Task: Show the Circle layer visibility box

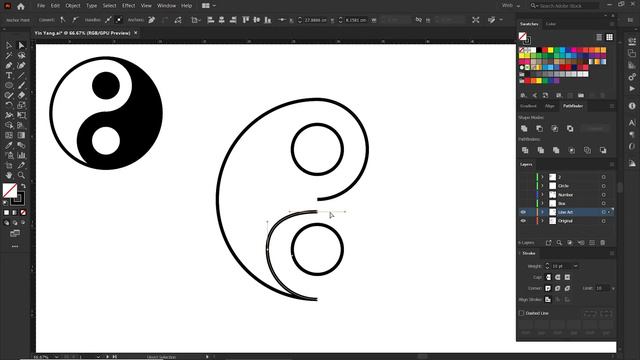Action: [523, 186]
